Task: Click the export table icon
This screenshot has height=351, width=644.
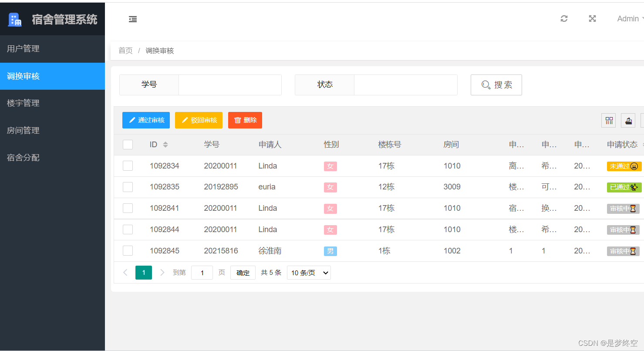Action: point(628,121)
